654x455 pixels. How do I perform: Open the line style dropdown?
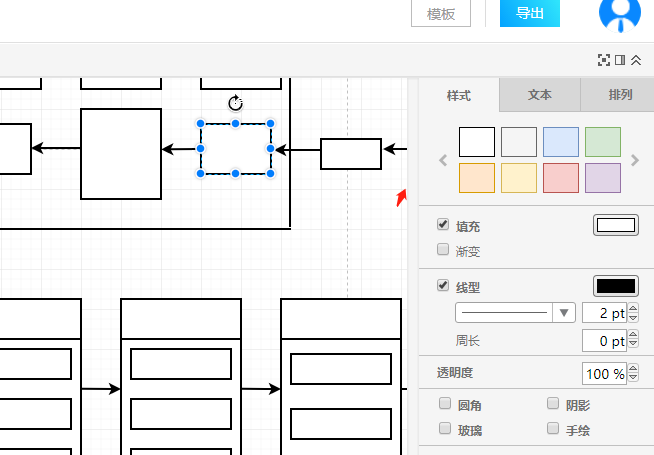pos(516,313)
